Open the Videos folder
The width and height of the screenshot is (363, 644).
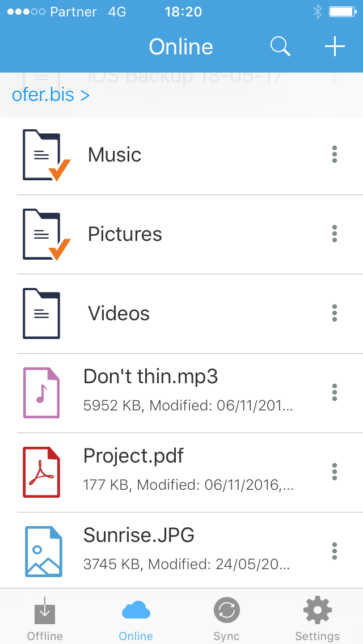tap(119, 313)
